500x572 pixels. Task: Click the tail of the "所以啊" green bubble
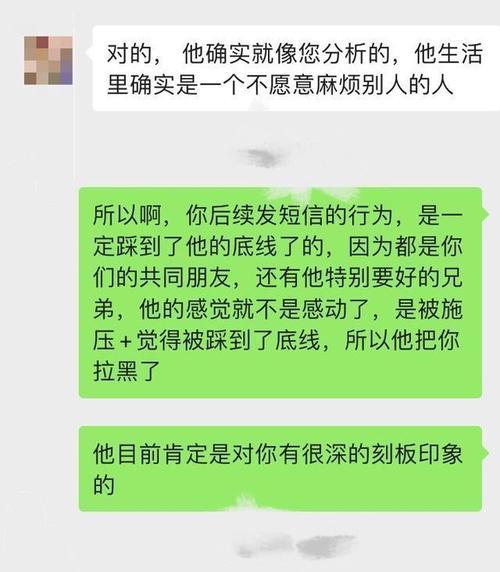click(x=485, y=214)
